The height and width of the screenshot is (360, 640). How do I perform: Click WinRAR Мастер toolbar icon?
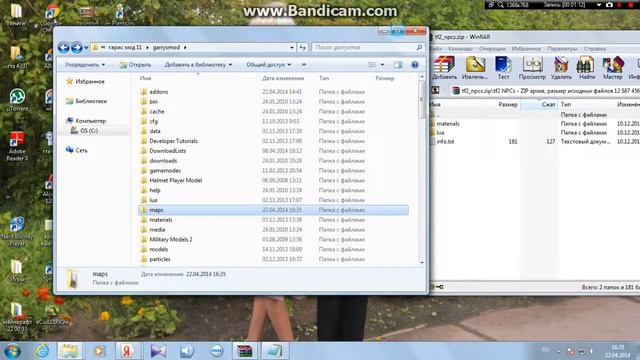(613, 68)
